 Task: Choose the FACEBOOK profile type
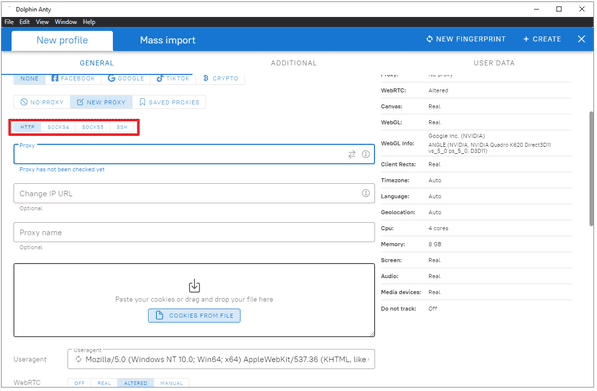point(73,78)
